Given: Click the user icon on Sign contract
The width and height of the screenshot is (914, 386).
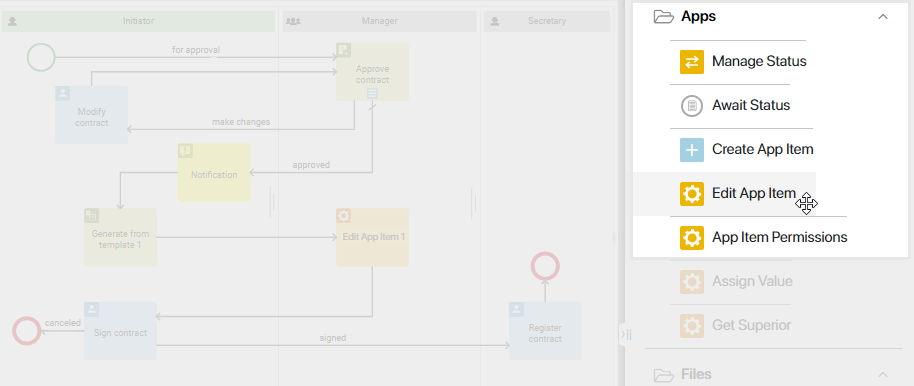Looking at the screenshot, I should [x=92, y=309].
